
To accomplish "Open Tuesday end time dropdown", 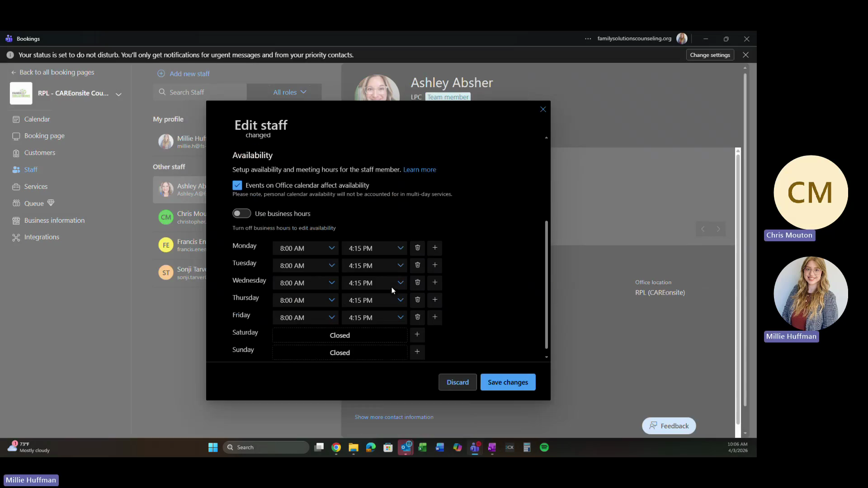I will pos(374,265).
